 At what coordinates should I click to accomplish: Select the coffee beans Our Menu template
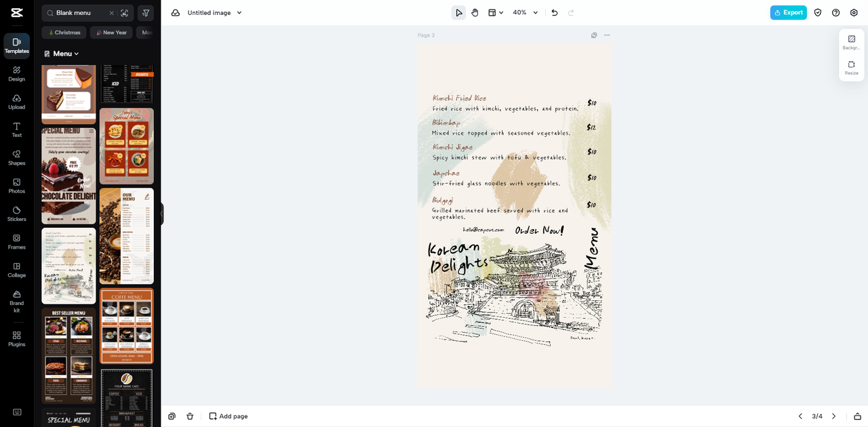click(x=127, y=236)
